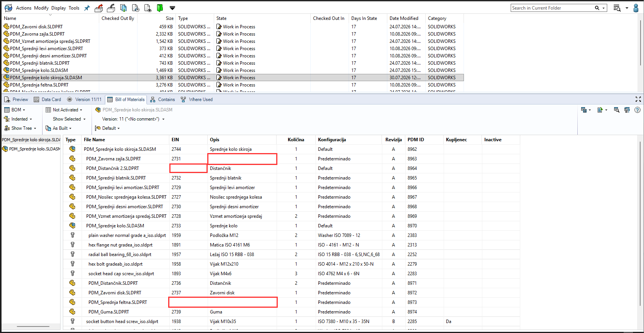Click the assembly icon of PDM_Spredne kolo skiroja BOM row

pyautogui.click(x=72, y=149)
